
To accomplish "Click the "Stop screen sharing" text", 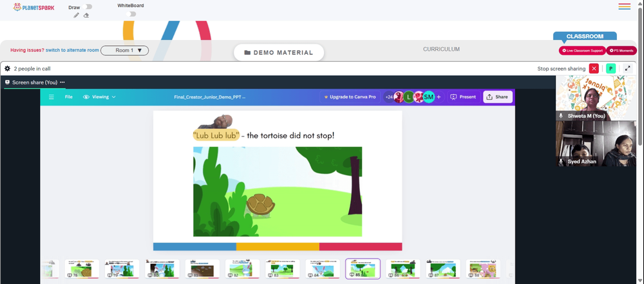I will click(x=562, y=69).
